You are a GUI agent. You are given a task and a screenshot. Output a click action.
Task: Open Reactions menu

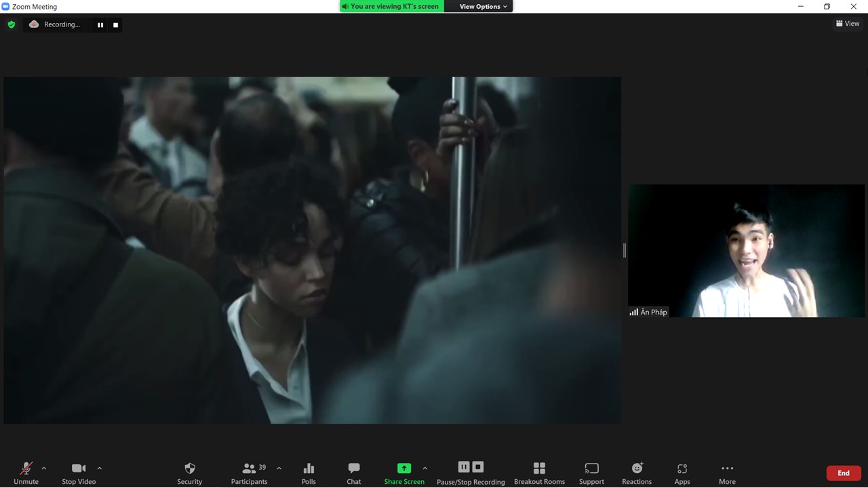pyautogui.click(x=637, y=472)
